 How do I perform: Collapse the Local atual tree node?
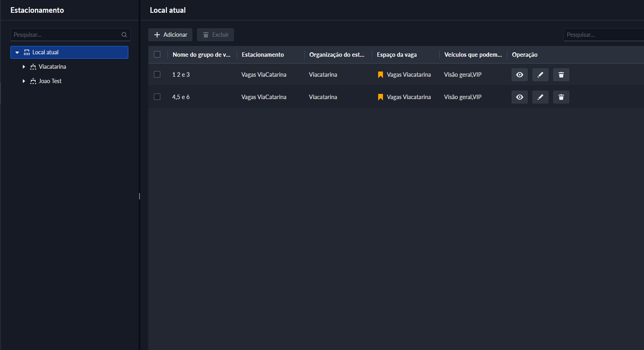17,52
